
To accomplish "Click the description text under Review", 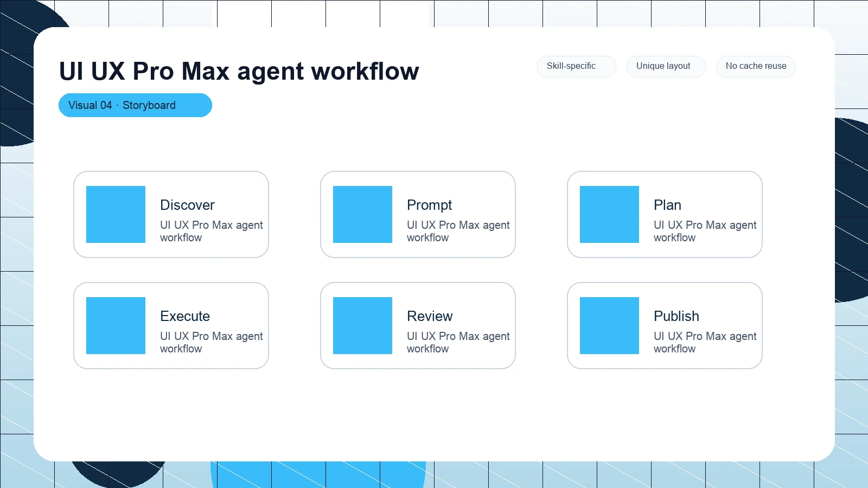I will click(x=458, y=342).
